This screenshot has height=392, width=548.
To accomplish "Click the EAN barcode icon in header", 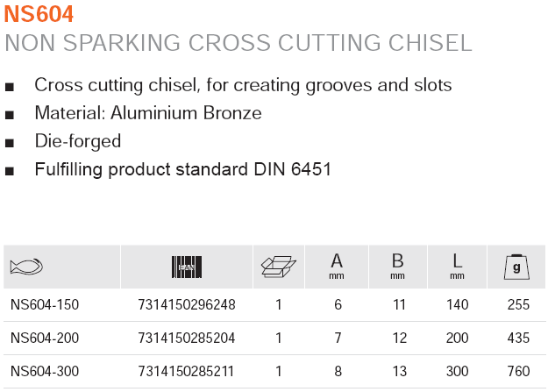I will [x=186, y=266].
